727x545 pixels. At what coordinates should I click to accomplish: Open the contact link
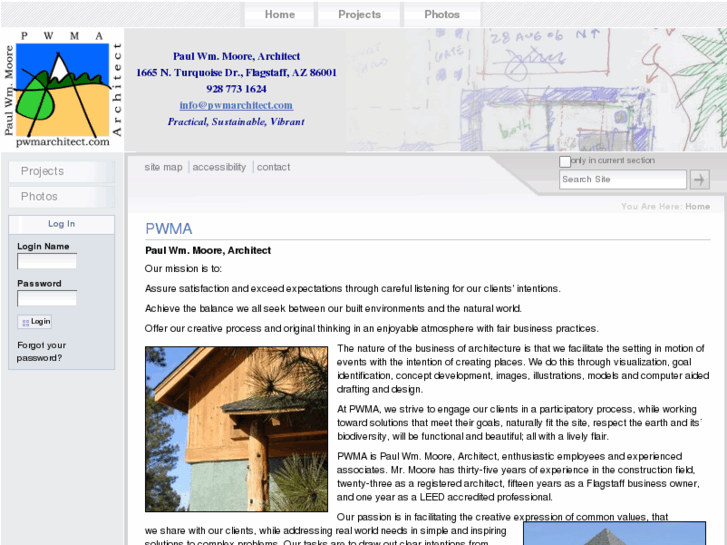(274, 167)
